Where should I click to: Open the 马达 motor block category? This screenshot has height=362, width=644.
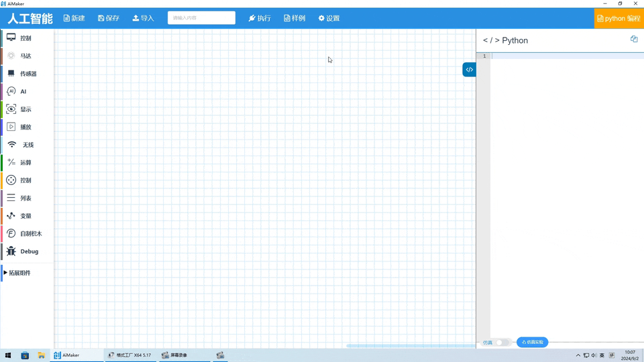pos(27,56)
